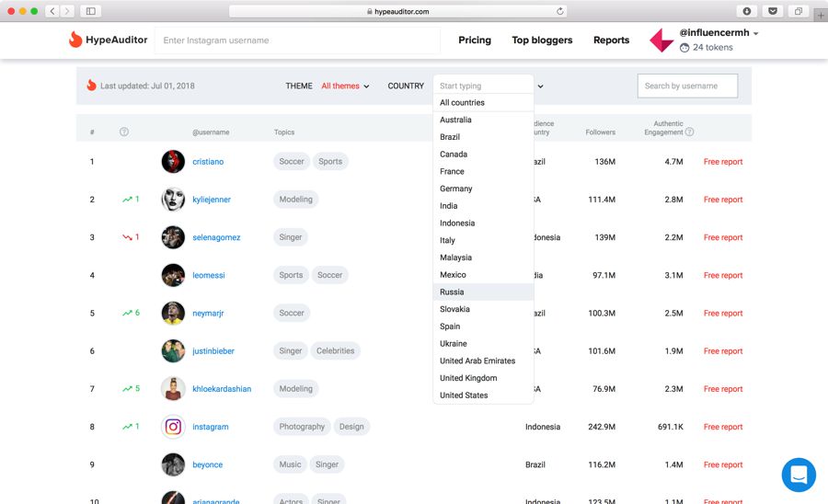Open the chat support bubble

click(x=799, y=475)
